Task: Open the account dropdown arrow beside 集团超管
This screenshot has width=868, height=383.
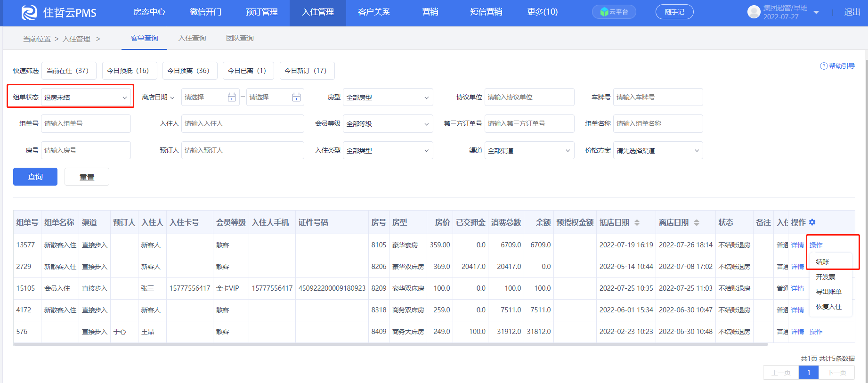Action: (x=816, y=13)
